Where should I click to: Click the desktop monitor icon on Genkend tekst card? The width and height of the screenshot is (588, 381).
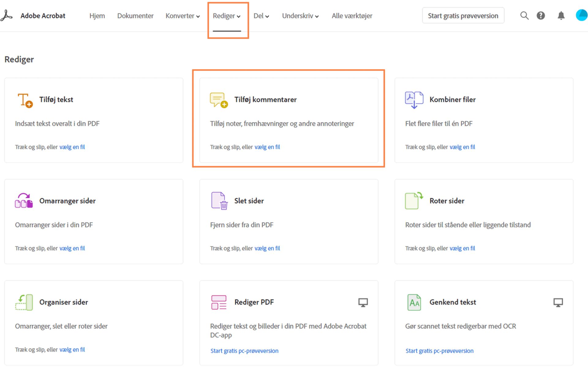[x=558, y=303]
